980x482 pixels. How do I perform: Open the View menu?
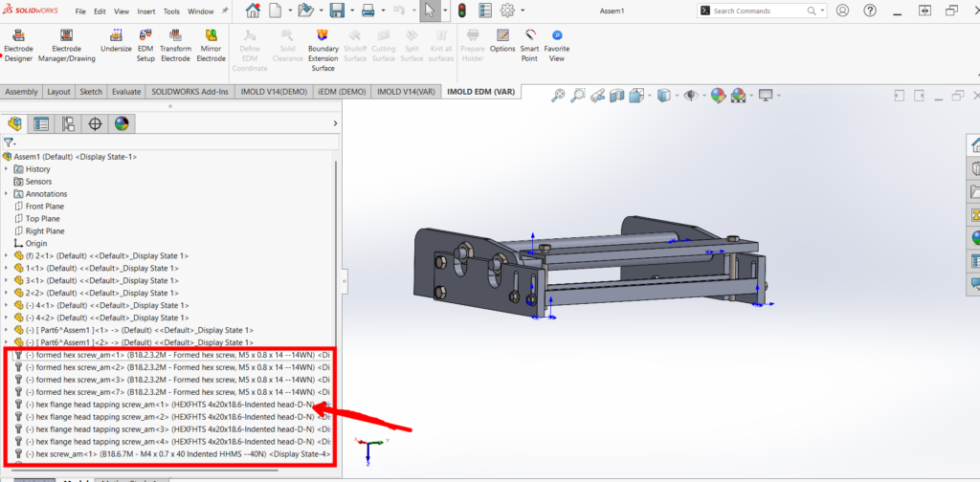click(x=122, y=11)
